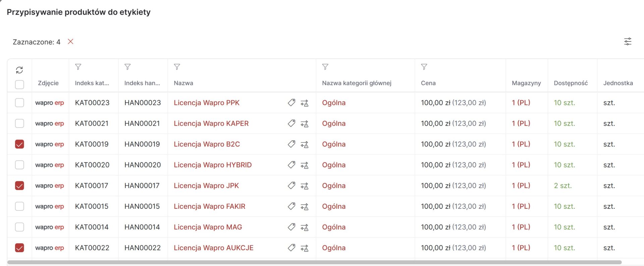The width and height of the screenshot is (644, 266).
Task: Click 1 (PL) warehouse in KAPER row
Action: click(521, 123)
